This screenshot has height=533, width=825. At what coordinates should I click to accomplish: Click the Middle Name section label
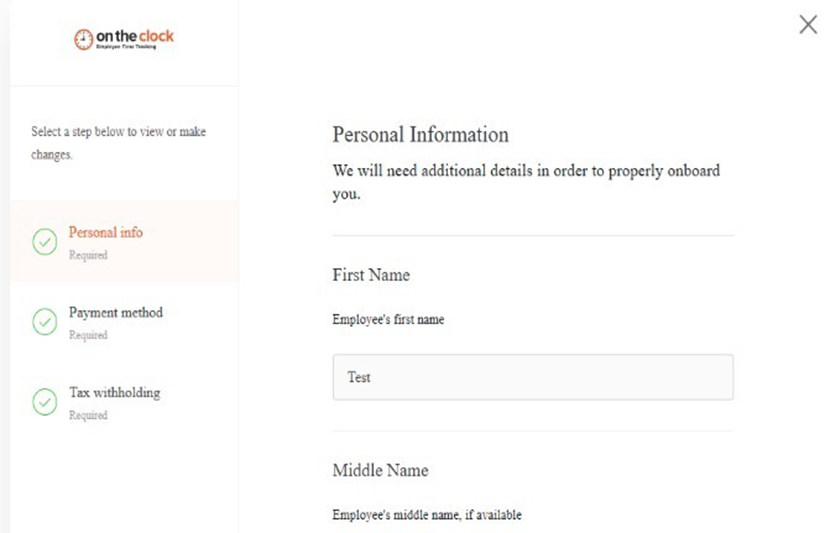point(380,470)
